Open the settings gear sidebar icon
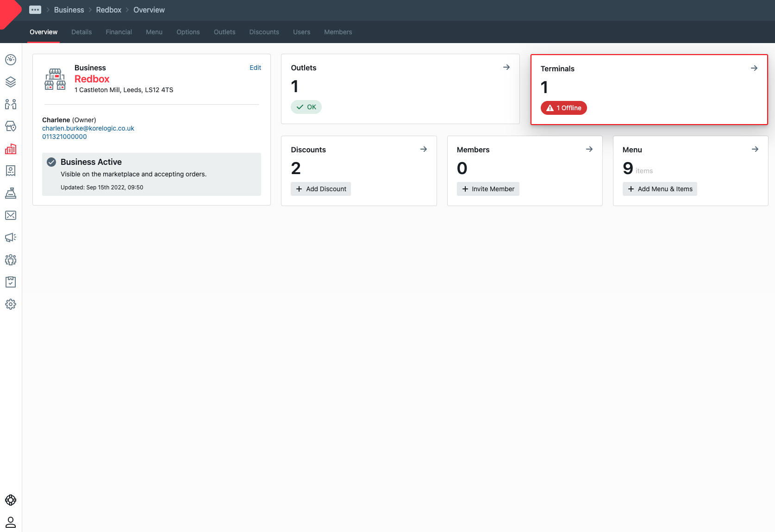The height and width of the screenshot is (532, 775). click(11, 304)
